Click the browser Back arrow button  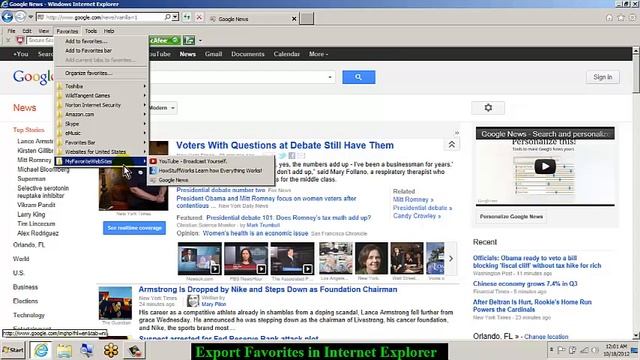click(7, 17)
